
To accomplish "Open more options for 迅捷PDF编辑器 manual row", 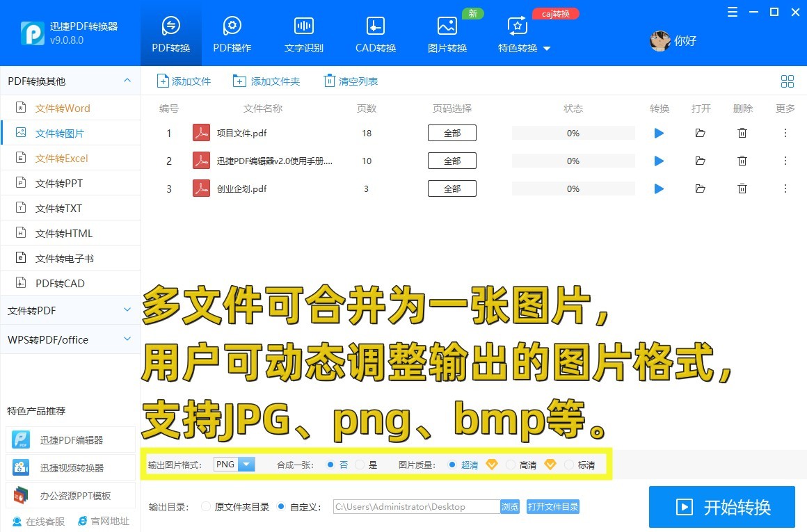I will click(785, 161).
